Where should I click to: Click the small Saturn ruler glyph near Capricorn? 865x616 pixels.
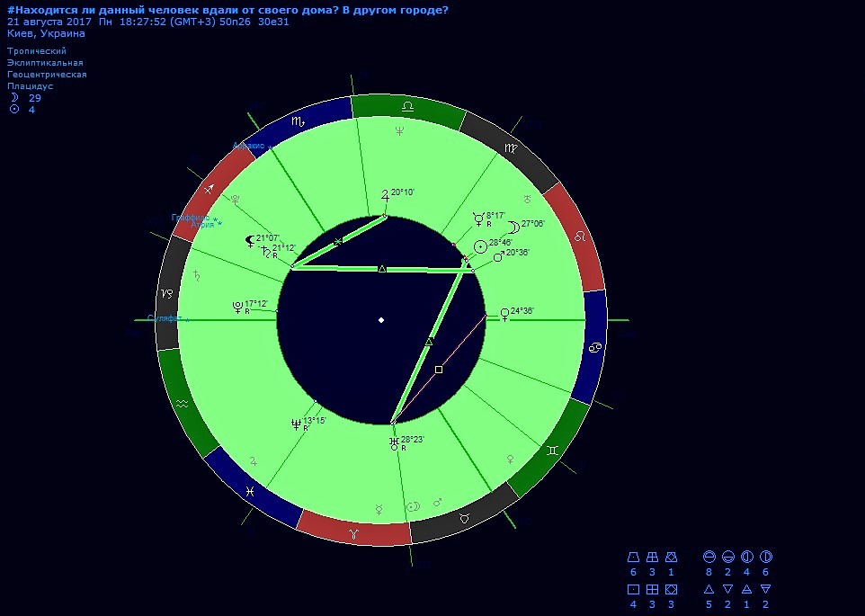197,274
